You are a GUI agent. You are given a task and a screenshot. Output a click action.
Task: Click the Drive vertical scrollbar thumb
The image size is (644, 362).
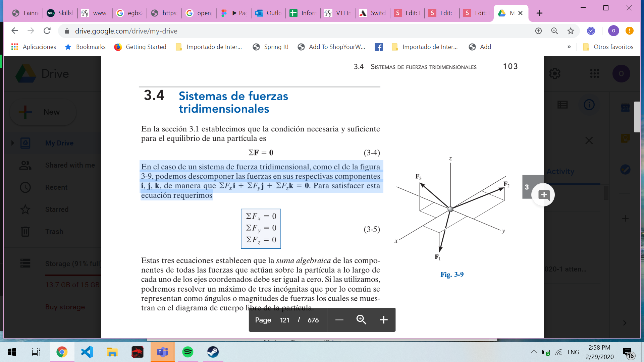[x=637, y=117]
